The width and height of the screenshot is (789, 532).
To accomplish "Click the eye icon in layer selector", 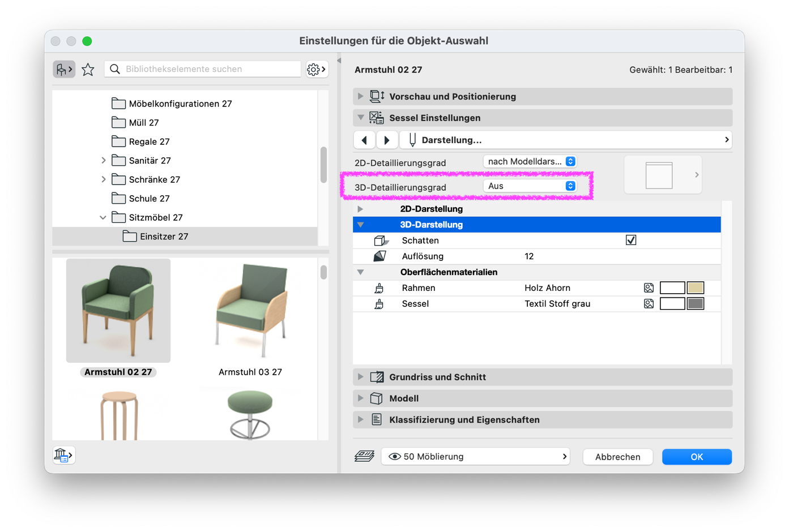I will 395,457.
